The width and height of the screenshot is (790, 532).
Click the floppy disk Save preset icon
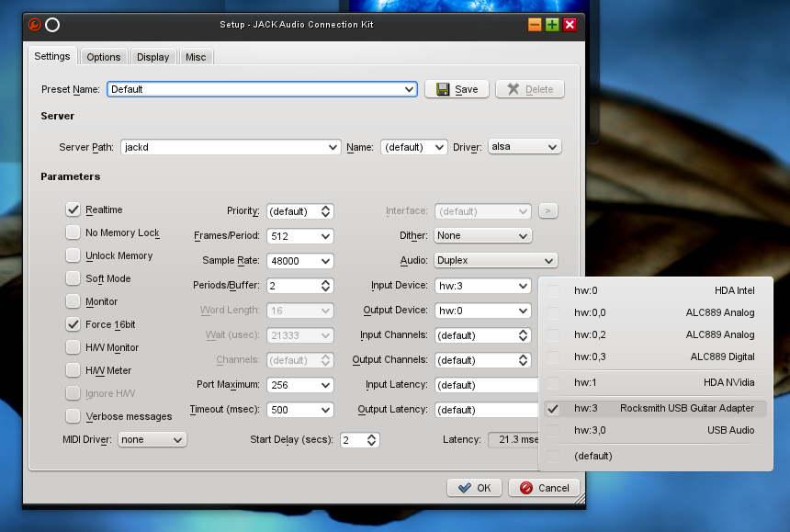pos(443,89)
